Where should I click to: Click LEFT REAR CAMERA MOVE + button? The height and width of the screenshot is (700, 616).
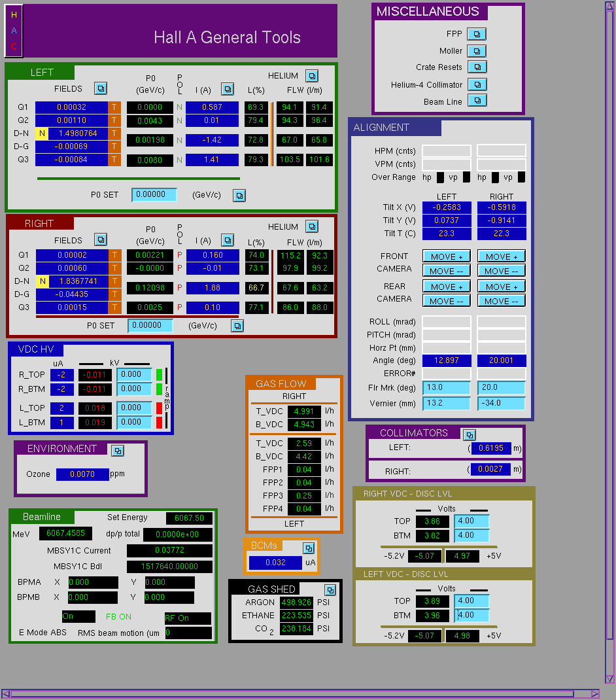[447, 286]
